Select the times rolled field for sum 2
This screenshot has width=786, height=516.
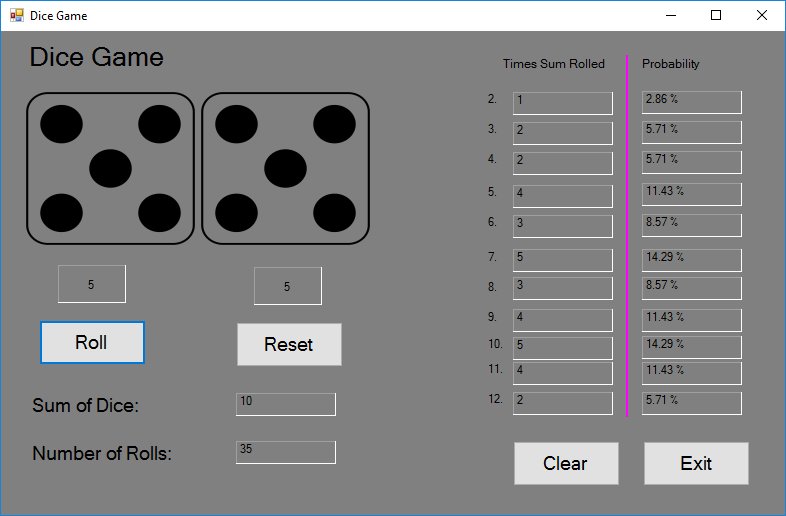click(x=562, y=103)
